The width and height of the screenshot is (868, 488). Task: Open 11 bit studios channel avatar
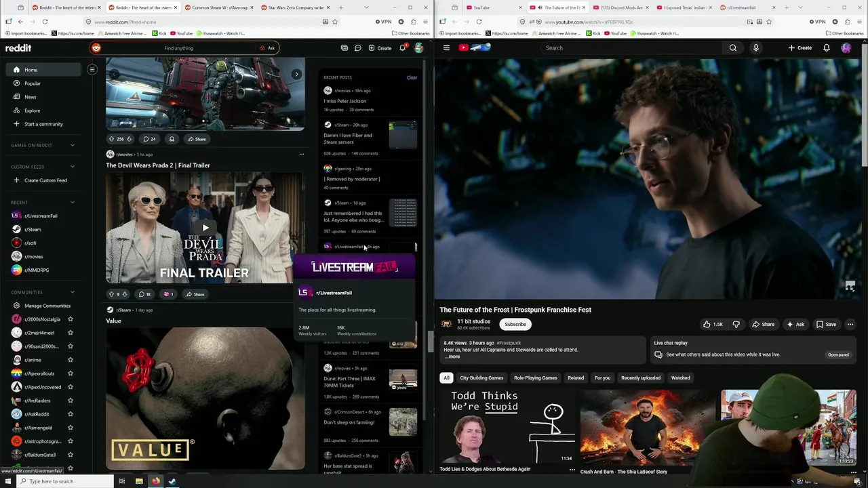pyautogui.click(x=446, y=325)
